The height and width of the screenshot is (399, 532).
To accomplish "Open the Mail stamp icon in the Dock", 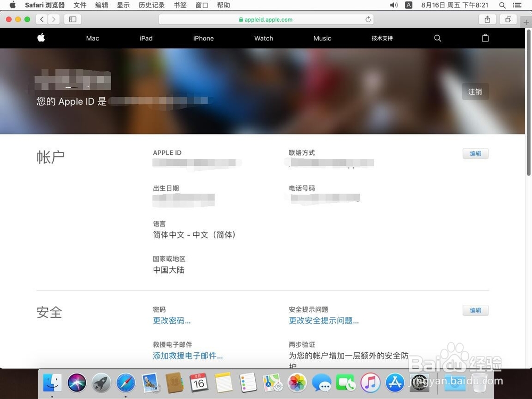I will (150, 383).
